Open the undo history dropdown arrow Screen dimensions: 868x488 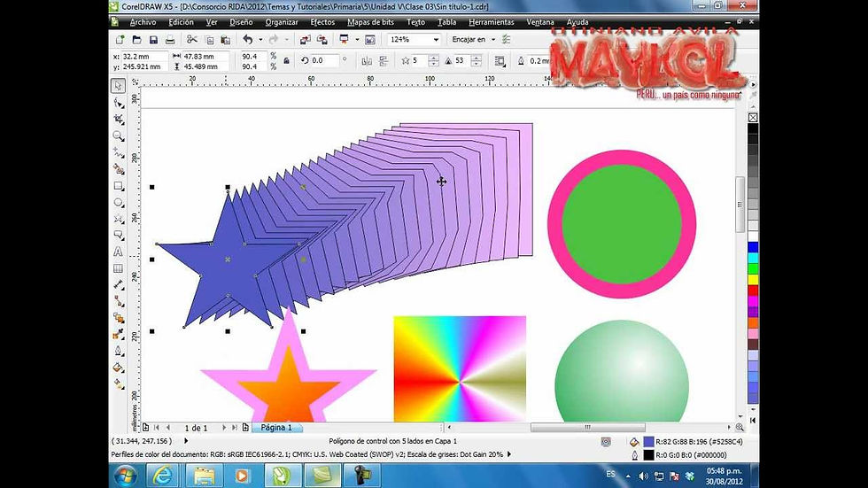(260, 40)
